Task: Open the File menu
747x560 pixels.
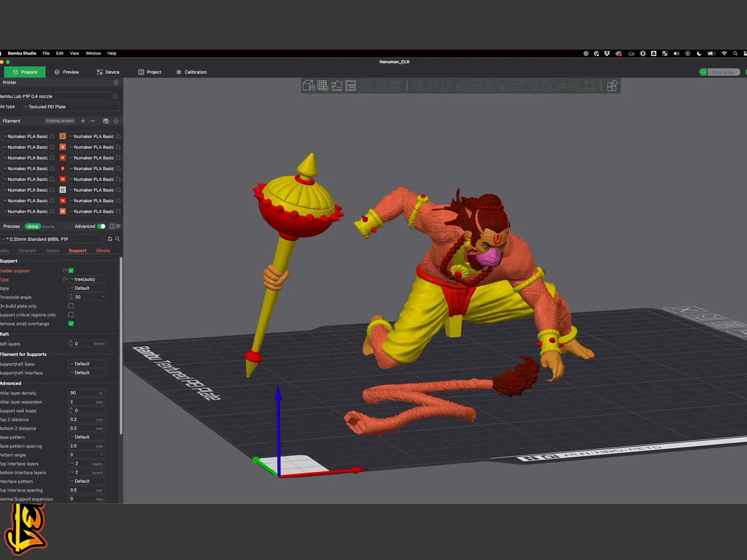Action: [46, 53]
